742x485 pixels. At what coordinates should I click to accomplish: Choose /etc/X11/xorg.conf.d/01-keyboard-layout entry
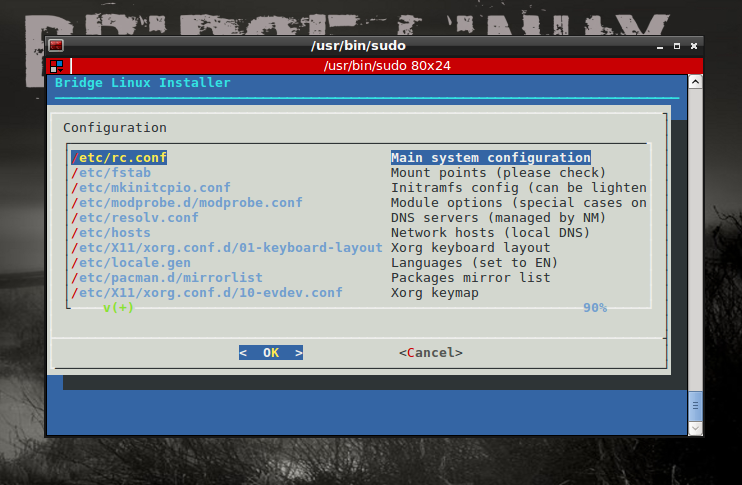[227, 248]
